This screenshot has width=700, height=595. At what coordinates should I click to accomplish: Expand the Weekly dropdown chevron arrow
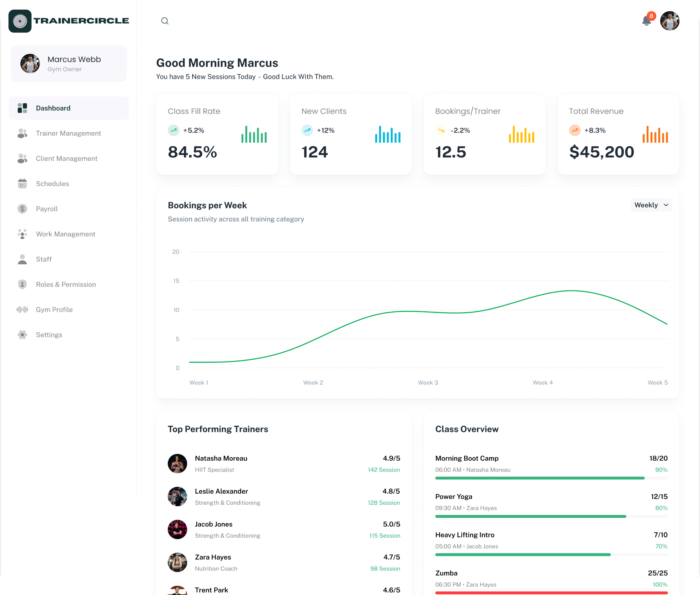pos(666,205)
